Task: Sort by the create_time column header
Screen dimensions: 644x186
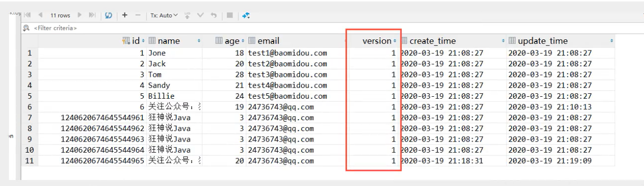Action: tap(432, 41)
